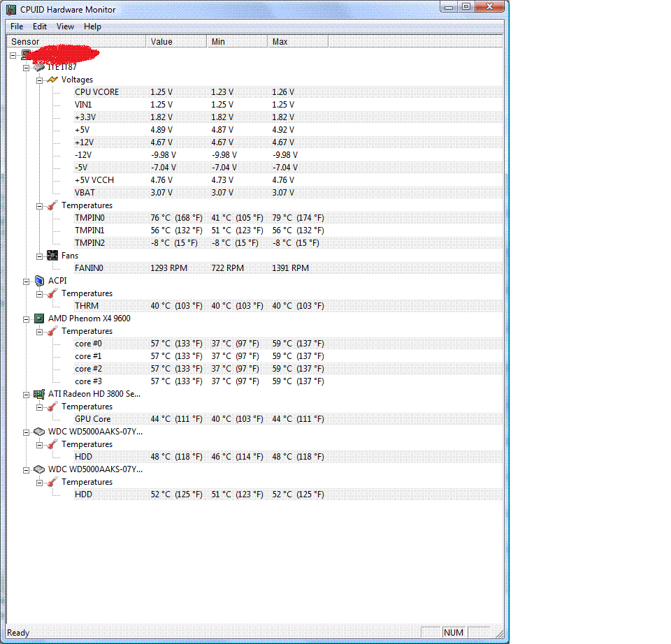This screenshot has height=644, width=671.
Task: Click the thermometer icon under AMD Phenom
Action: 52,331
